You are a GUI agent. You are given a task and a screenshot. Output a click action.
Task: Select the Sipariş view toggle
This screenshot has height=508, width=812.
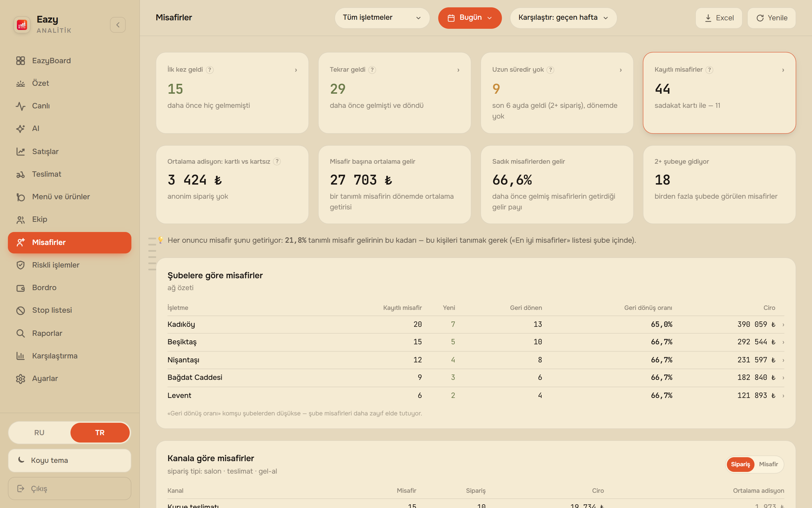740,464
